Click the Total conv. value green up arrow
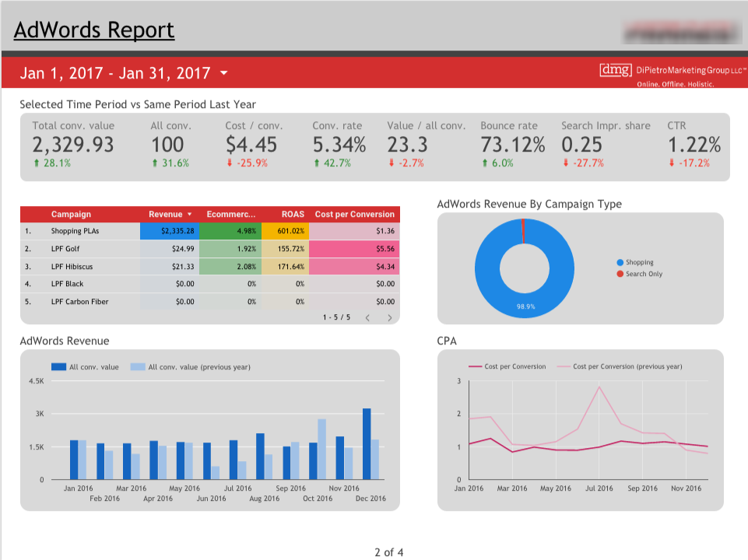The image size is (748, 560). 36,163
